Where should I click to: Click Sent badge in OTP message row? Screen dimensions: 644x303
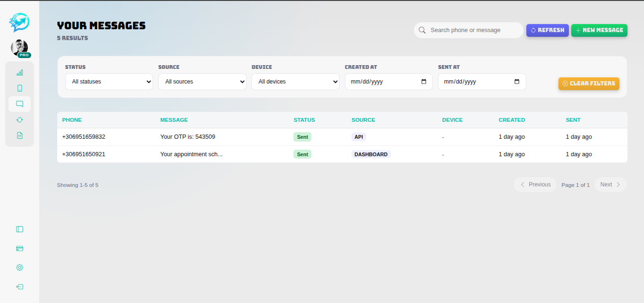[x=302, y=137]
